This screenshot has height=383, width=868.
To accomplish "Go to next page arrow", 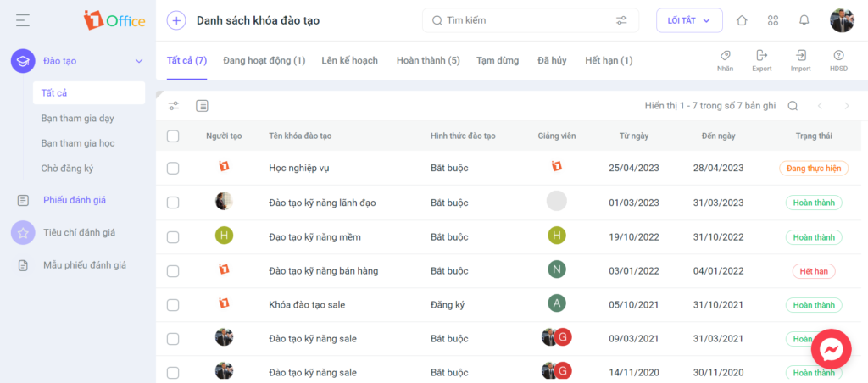I will pos(847,106).
